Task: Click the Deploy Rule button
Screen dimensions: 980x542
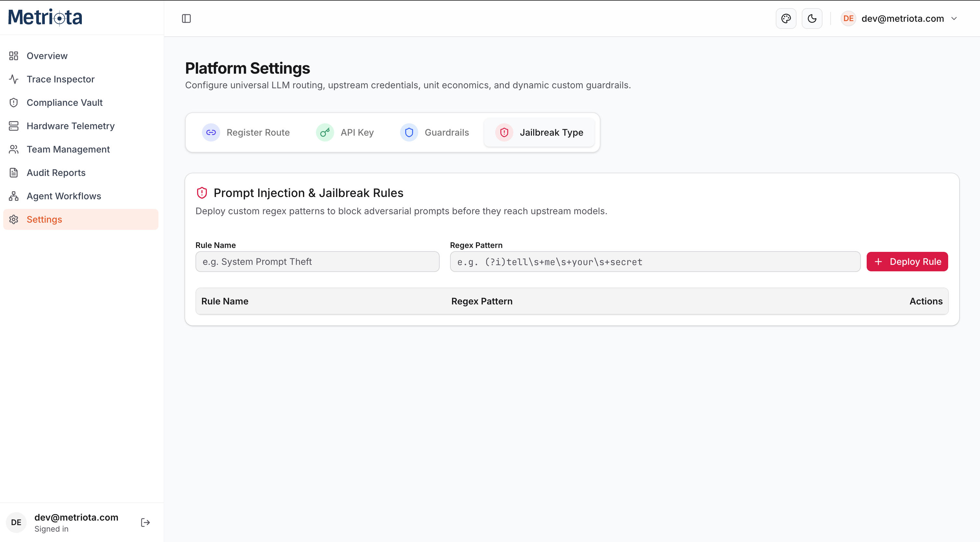Action: (x=907, y=262)
